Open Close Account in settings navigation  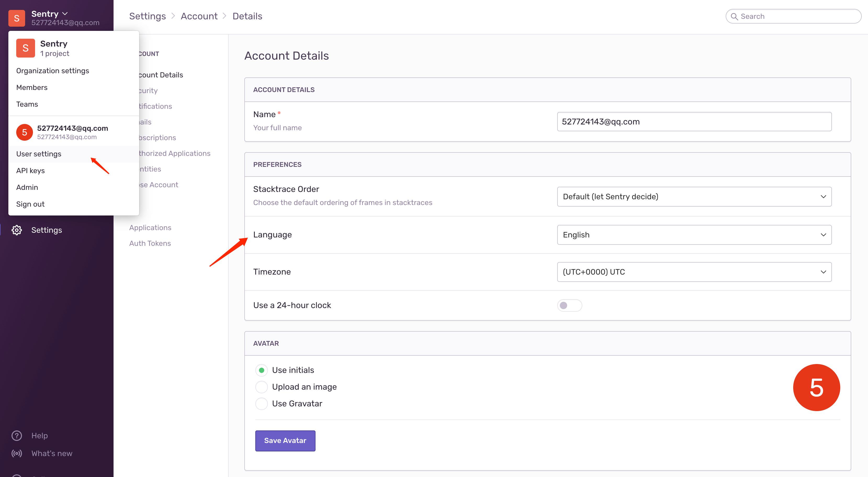(158, 185)
